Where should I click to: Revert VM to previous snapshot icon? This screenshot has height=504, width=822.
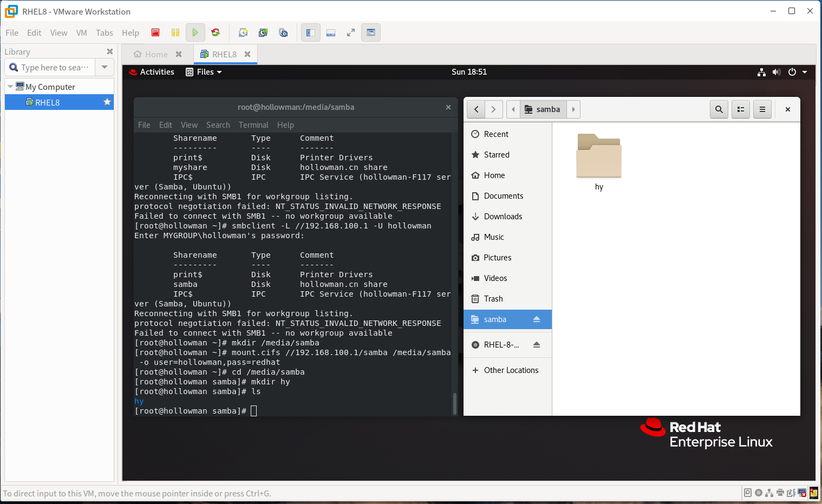(x=263, y=32)
